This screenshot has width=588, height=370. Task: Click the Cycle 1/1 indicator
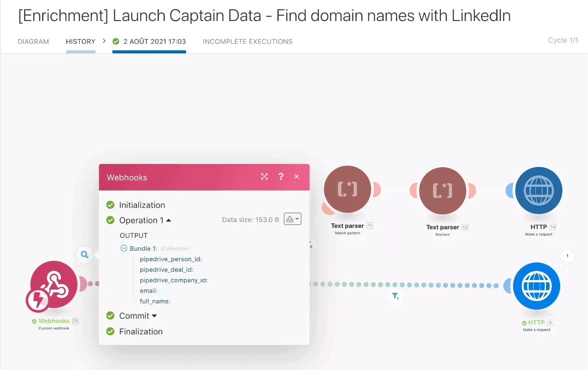563,40
